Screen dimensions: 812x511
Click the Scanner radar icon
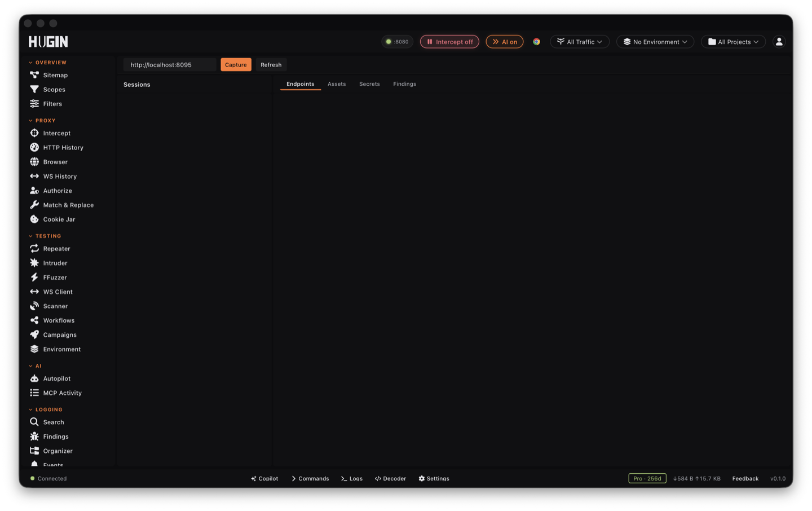[34, 306]
